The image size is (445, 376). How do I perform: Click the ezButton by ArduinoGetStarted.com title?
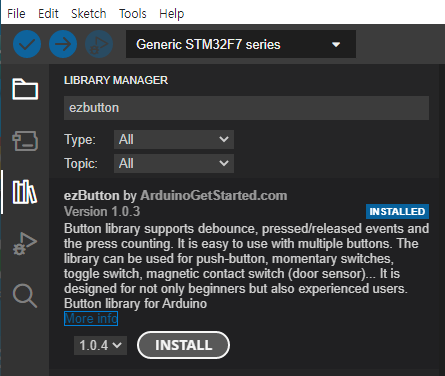point(175,195)
